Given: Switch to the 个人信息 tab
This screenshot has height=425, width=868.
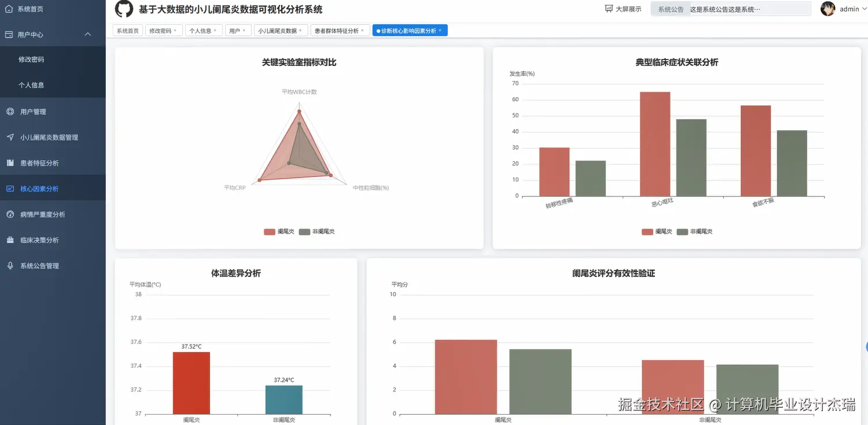Looking at the screenshot, I should pos(200,31).
